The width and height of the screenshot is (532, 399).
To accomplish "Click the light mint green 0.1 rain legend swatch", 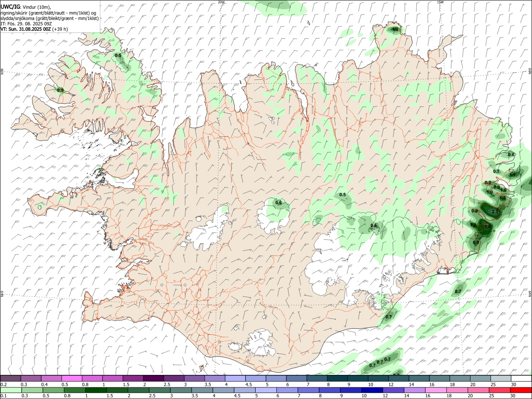I will [11, 390].
